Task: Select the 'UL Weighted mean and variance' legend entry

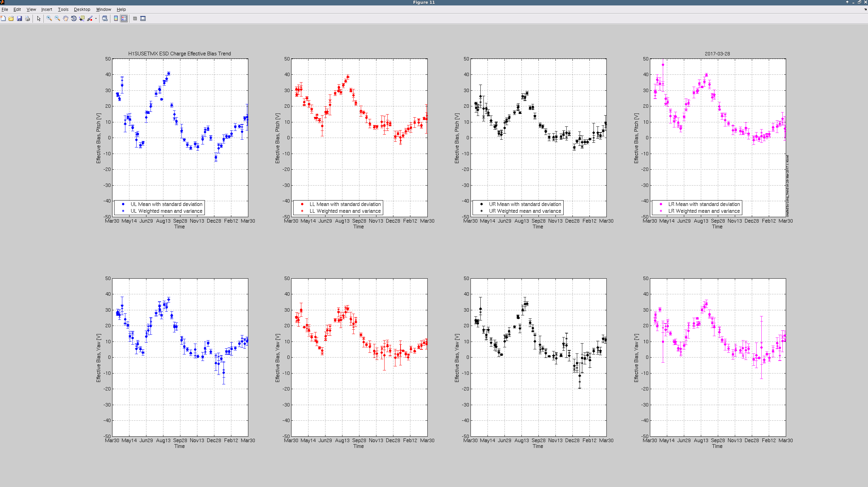Action: pyautogui.click(x=166, y=211)
